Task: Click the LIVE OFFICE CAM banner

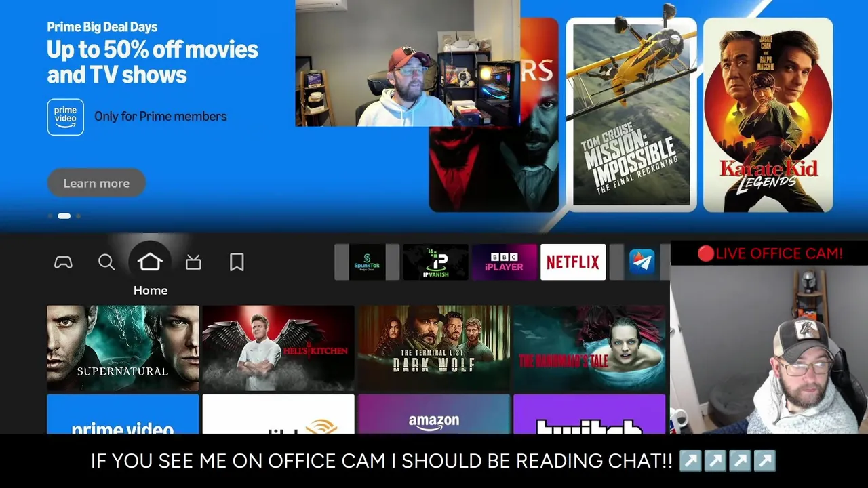Action: (x=769, y=253)
